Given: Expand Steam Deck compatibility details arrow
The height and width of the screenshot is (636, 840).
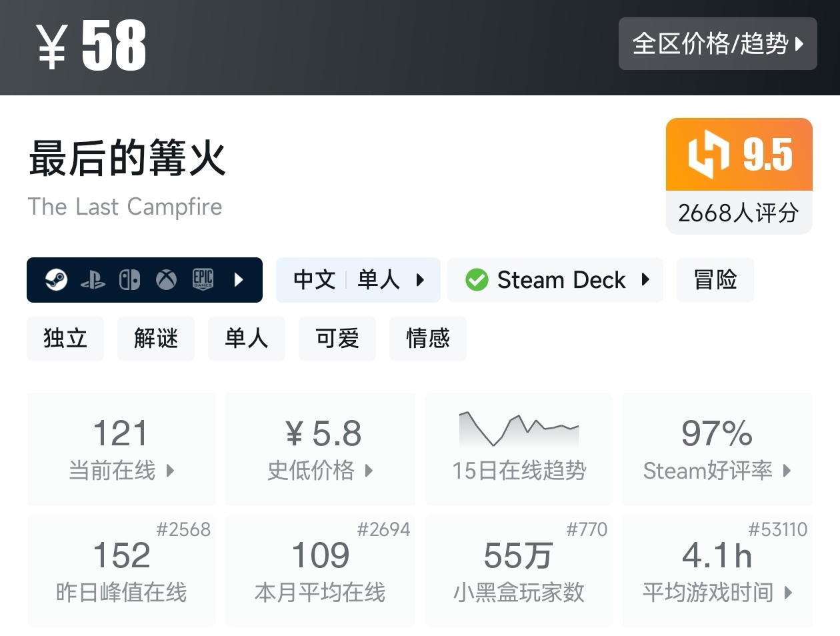Looking at the screenshot, I should 645,280.
